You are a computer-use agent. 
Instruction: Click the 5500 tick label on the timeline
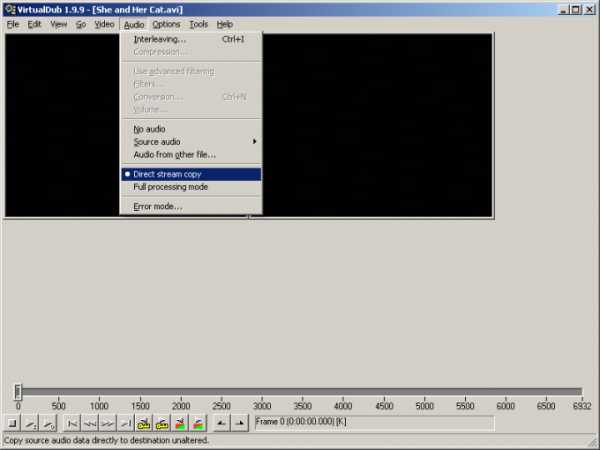465,406
